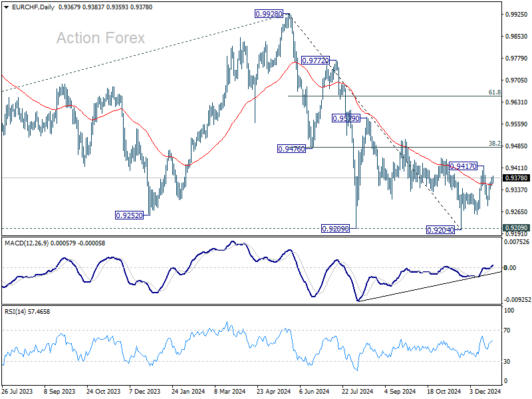
Task: Select the 0.94170 price label
Action: click(x=463, y=166)
